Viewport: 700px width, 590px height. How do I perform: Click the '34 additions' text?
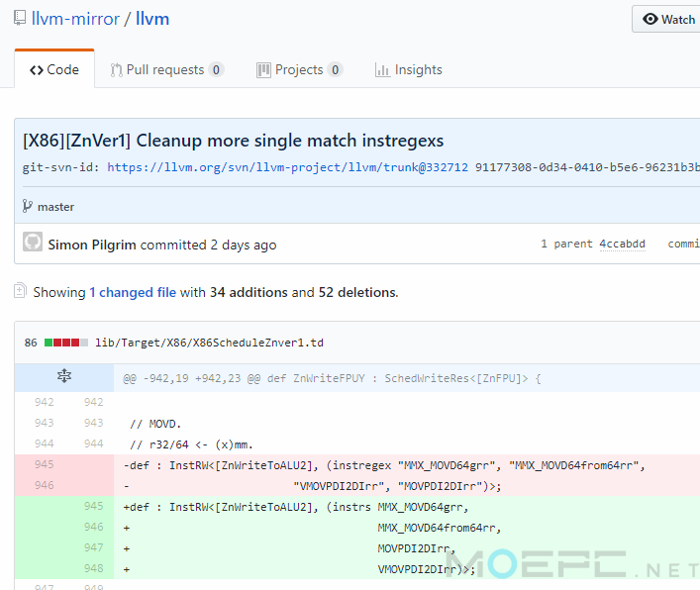click(x=249, y=292)
